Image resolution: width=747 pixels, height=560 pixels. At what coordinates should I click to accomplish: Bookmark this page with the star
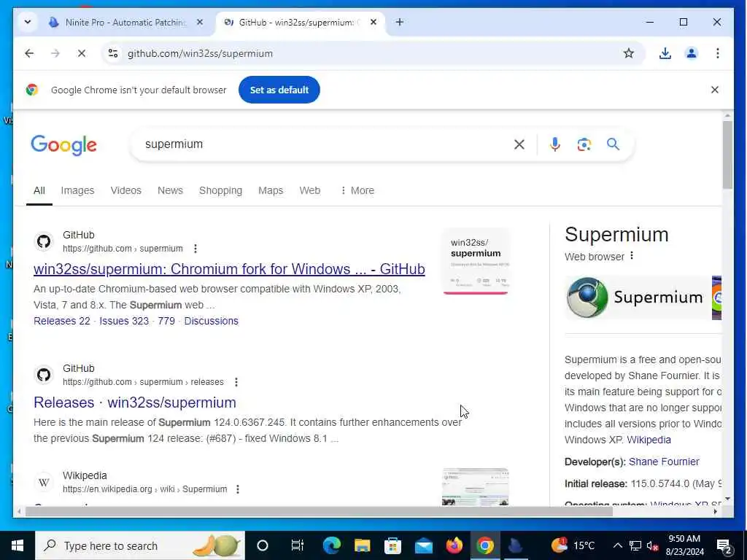point(628,53)
